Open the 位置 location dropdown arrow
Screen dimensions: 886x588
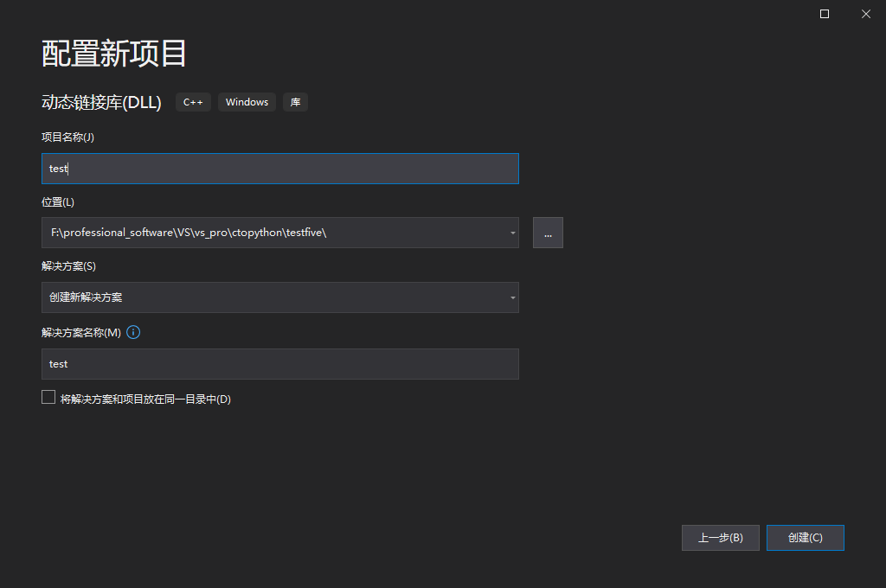tap(510, 233)
